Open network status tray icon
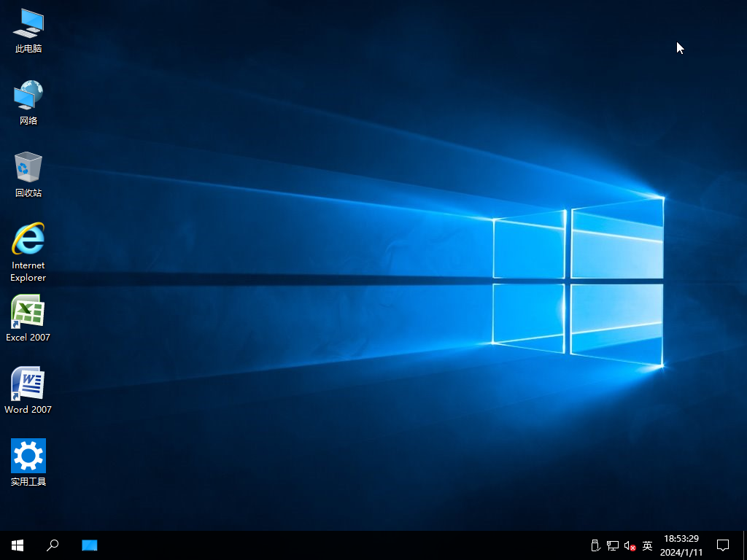This screenshot has height=560, width=747. (612, 545)
